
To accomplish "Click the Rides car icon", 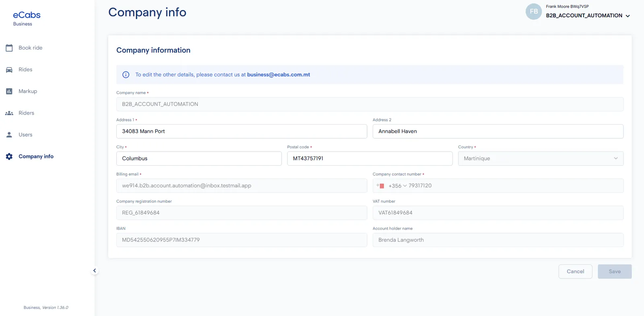I will tap(9, 70).
